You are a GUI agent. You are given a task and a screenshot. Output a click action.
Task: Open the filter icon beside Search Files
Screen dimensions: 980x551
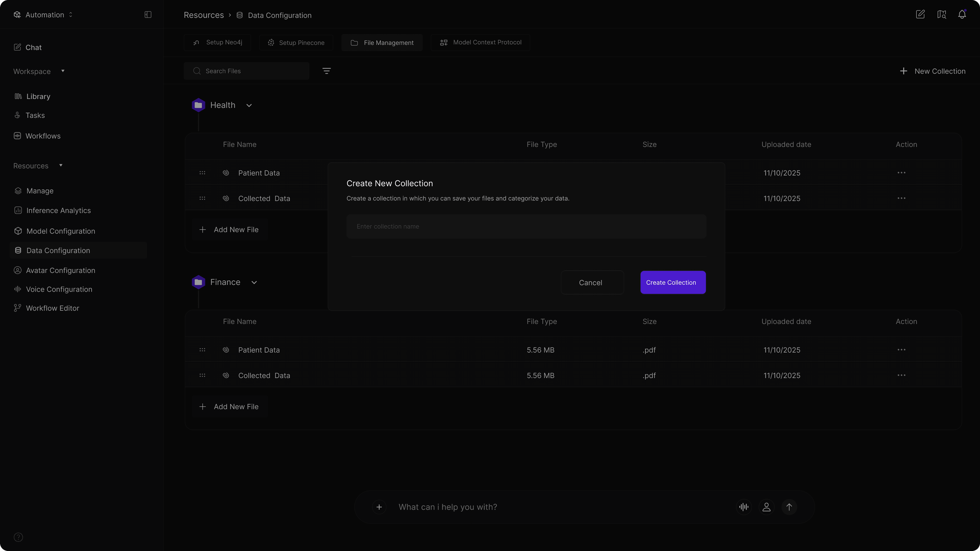[x=326, y=71]
